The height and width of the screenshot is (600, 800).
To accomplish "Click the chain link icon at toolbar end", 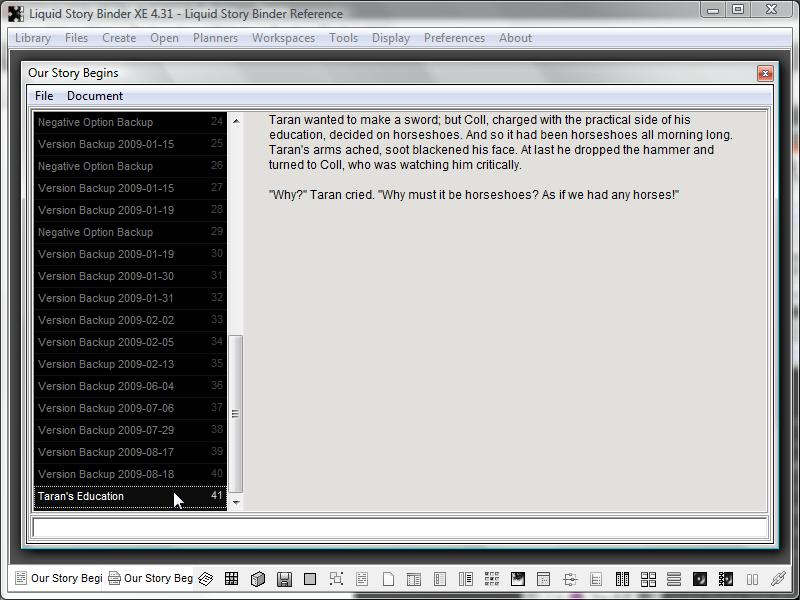I will 778,579.
